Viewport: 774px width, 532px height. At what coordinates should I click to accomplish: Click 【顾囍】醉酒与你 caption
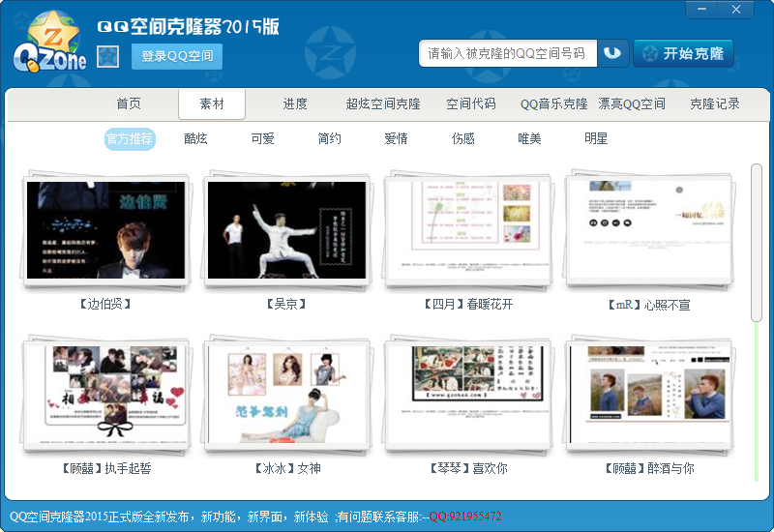(649, 468)
